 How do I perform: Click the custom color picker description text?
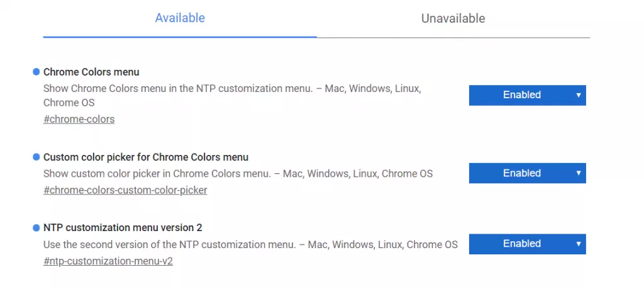[238, 173]
